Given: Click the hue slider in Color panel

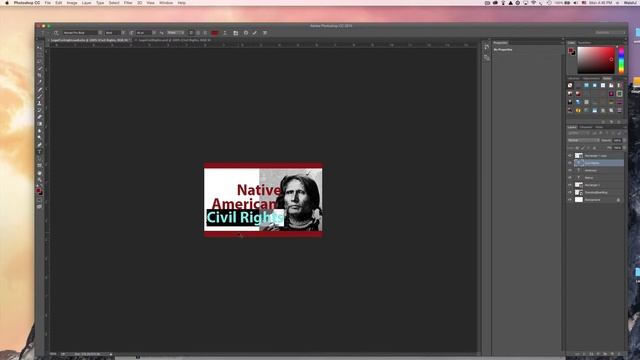Looking at the screenshot, I should click(621, 60).
